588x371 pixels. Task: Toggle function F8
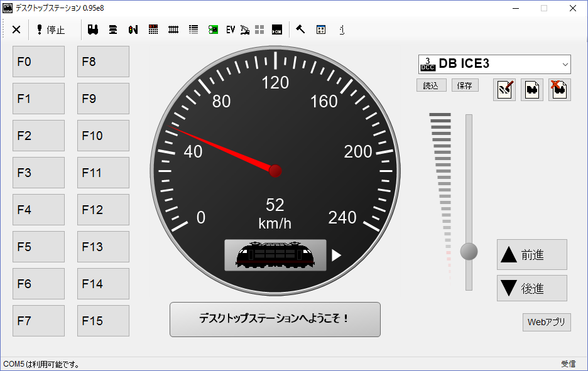[103, 62]
